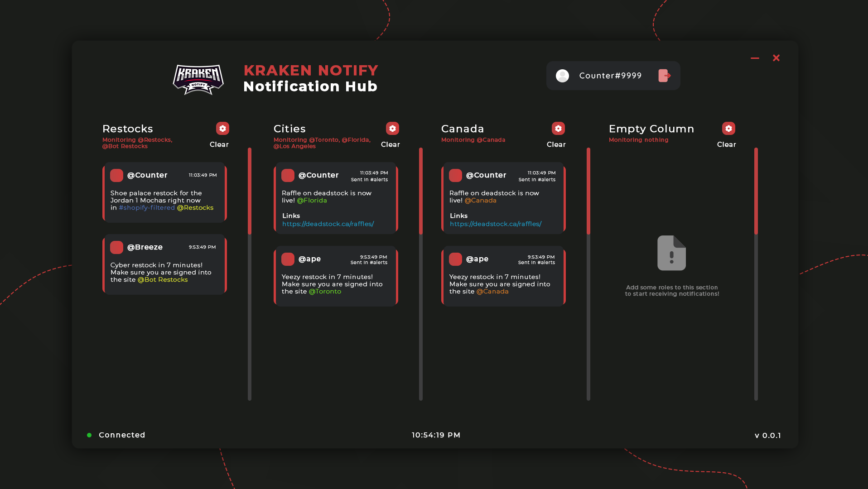Image resolution: width=868 pixels, height=489 pixels.
Task: Click @Counter's avatar in Canada column
Action: pos(455,175)
